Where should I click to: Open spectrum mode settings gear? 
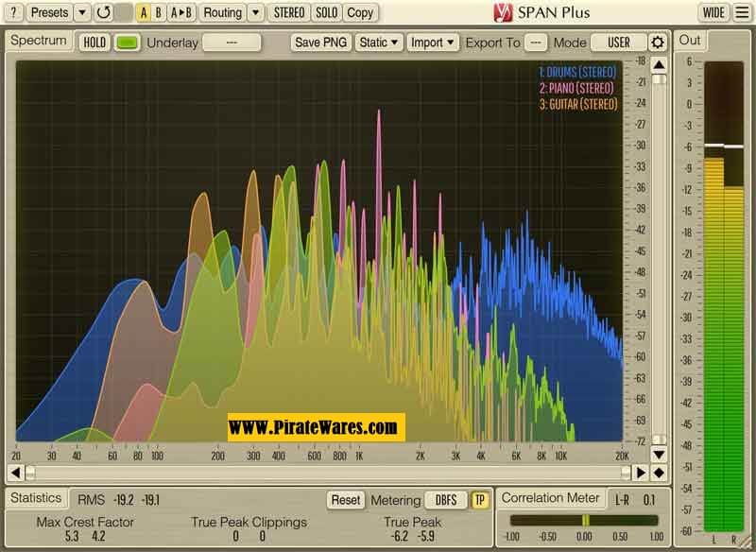pyautogui.click(x=658, y=43)
